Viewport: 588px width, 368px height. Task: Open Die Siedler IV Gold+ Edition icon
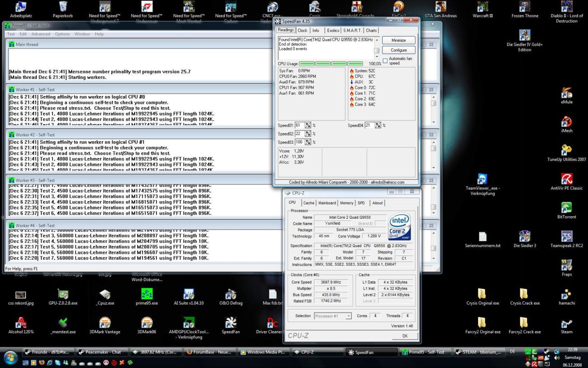tap(525, 40)
